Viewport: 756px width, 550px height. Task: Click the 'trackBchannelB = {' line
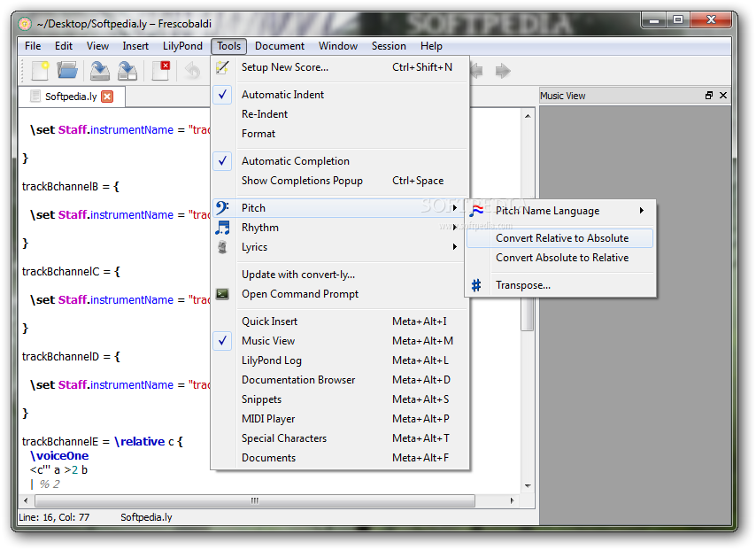pos(71,187)
